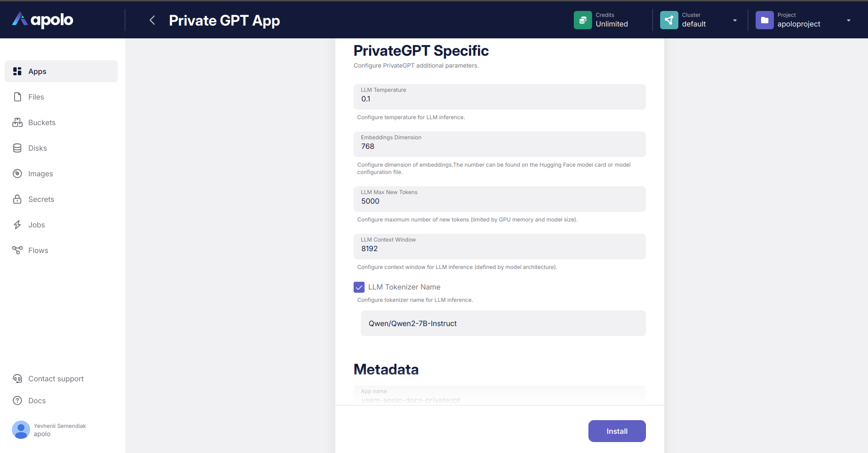Click the back arrow beside Private GPT App
Screen dimensions: 868x453
pyautogui.click(x=153, y=20)
